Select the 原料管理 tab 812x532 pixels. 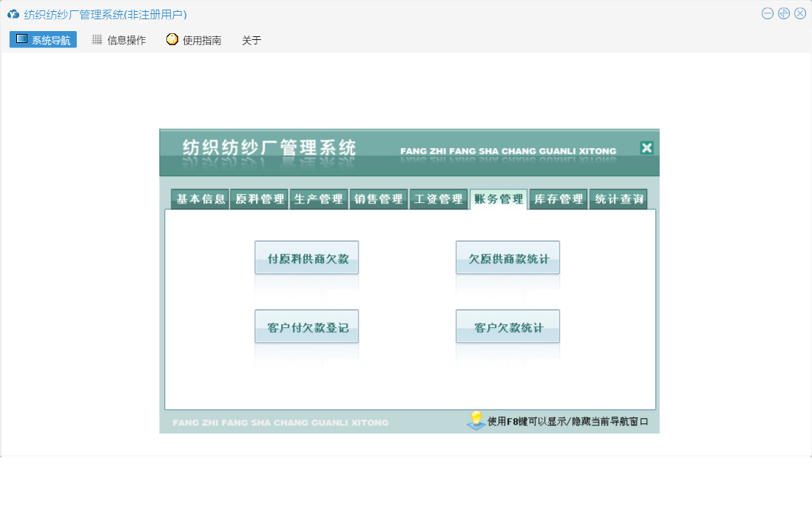click(x=260, y=199)
